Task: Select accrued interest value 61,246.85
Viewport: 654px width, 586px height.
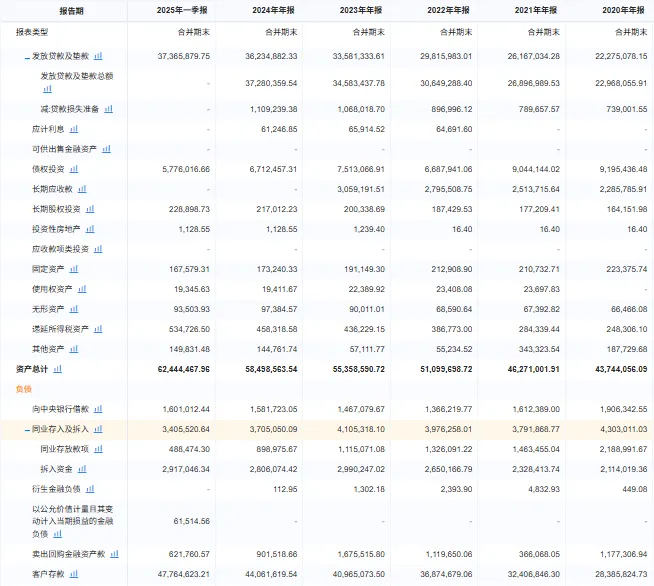Action: pos(279,129)
